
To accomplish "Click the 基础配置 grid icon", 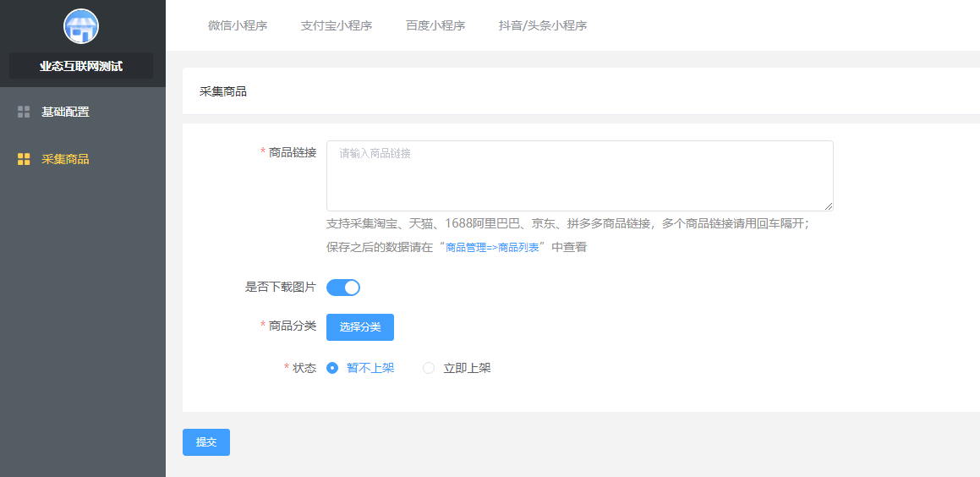I will 24,112.
